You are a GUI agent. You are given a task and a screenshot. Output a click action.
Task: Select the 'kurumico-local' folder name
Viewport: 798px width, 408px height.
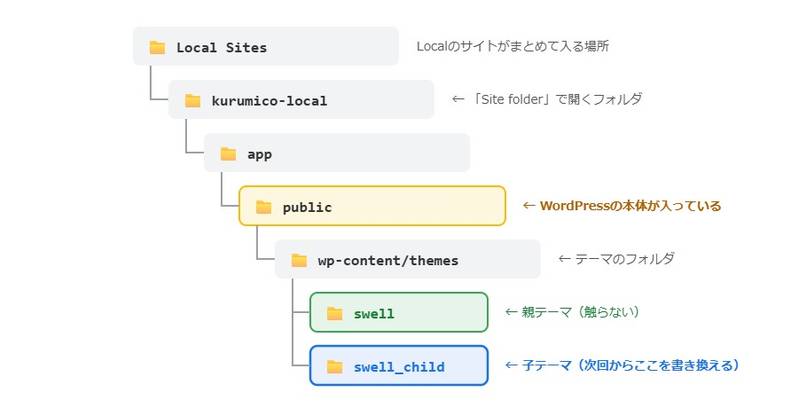(269, 101)
